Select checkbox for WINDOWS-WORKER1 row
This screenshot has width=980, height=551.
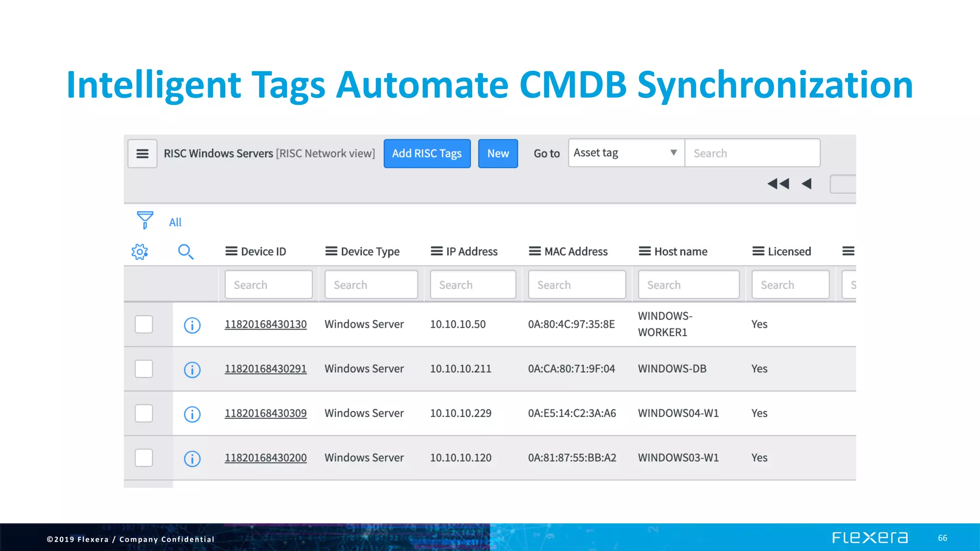tap(144, 324)
